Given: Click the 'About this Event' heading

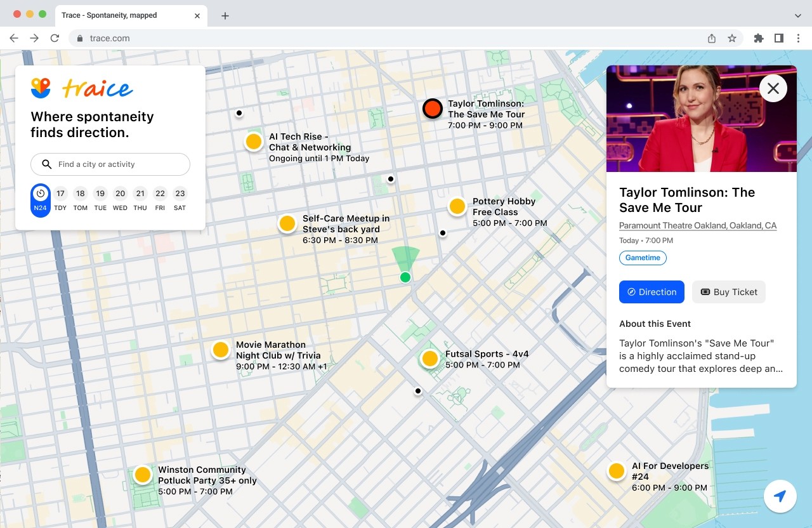Looking at the screenshot, I should pyautogui.click(x=655, y=324).
